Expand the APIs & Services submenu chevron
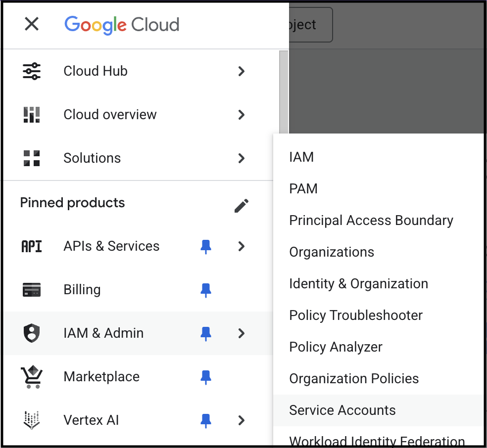The width and height of the screenshot is (487, 448). point(242,246)
